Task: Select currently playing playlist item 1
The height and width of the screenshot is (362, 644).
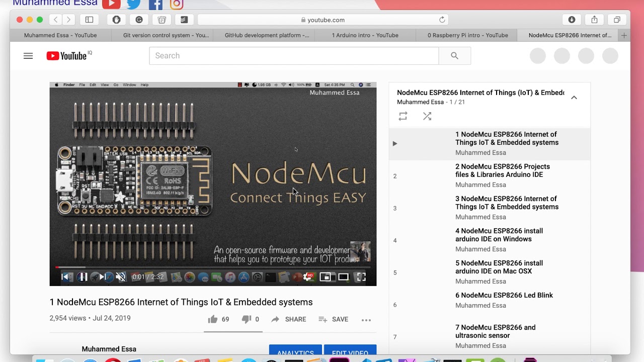Action: tap(490, 144)
